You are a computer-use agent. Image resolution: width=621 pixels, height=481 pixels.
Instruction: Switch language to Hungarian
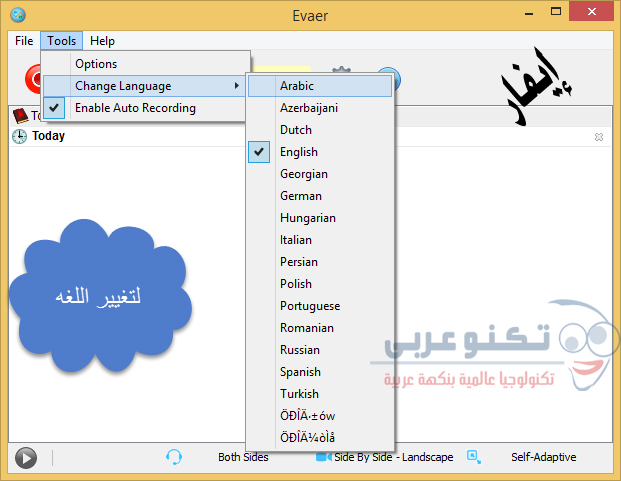coord(320,218)
